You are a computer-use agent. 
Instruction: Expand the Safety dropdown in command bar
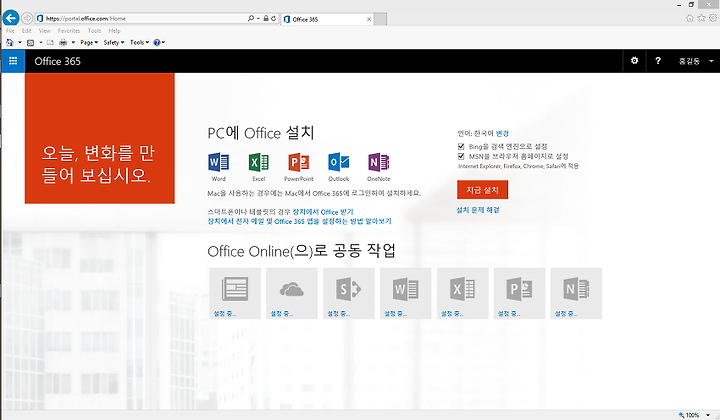tap(114, 42)
